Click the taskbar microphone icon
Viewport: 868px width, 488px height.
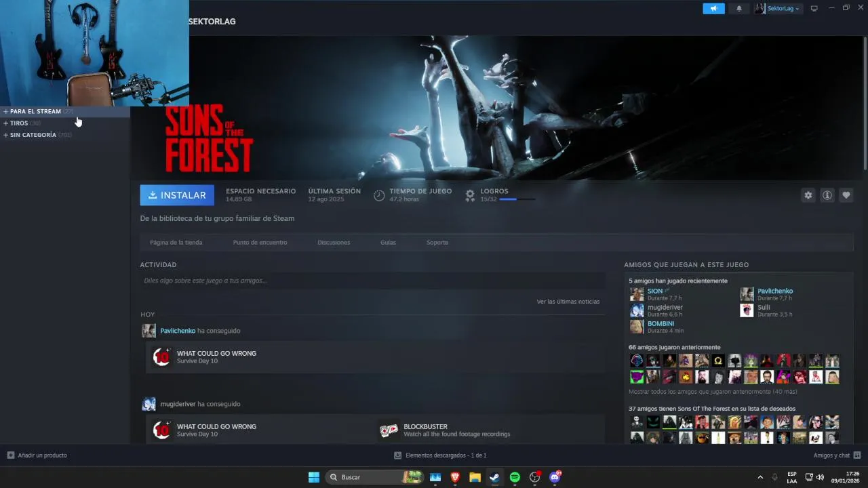pyautogui.click(x=774, y=477)
